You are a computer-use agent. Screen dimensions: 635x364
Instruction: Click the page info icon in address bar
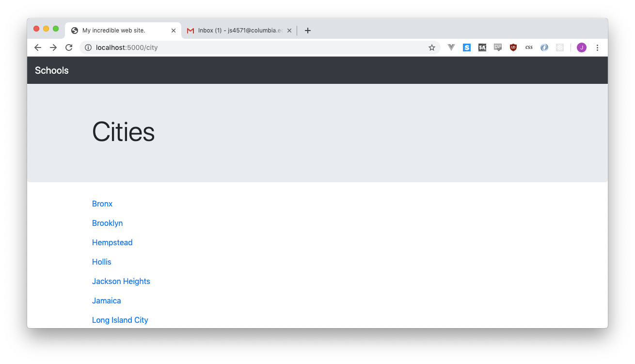88,47
